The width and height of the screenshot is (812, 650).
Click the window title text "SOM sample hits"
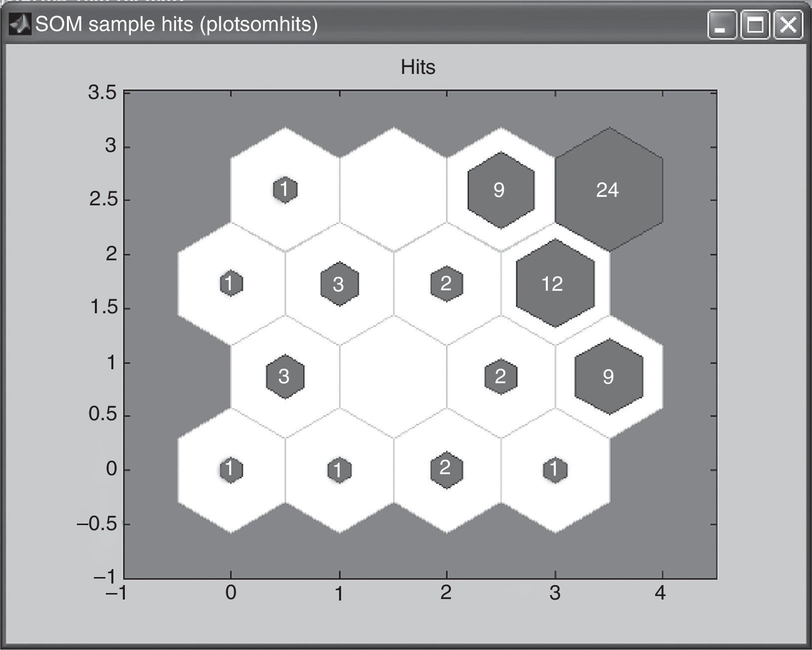click(x=114, y=24)
